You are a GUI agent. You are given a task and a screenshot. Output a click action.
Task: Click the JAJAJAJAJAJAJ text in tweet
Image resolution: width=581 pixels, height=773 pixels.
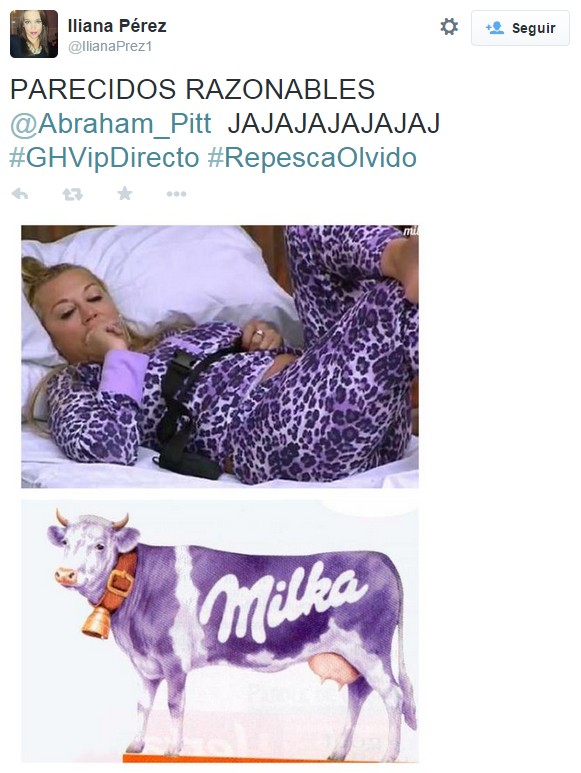tap(334, 124)
